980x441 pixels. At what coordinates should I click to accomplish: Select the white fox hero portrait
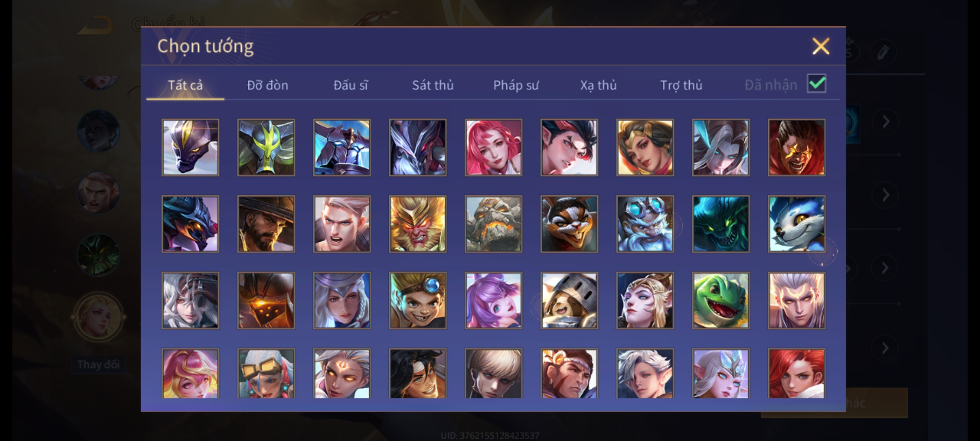pos(796,224)
